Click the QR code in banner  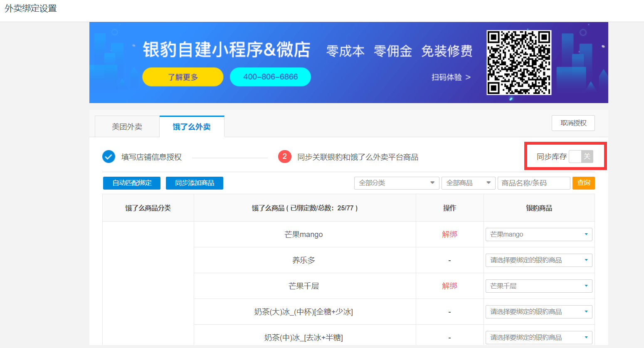(x=519, y=62)
